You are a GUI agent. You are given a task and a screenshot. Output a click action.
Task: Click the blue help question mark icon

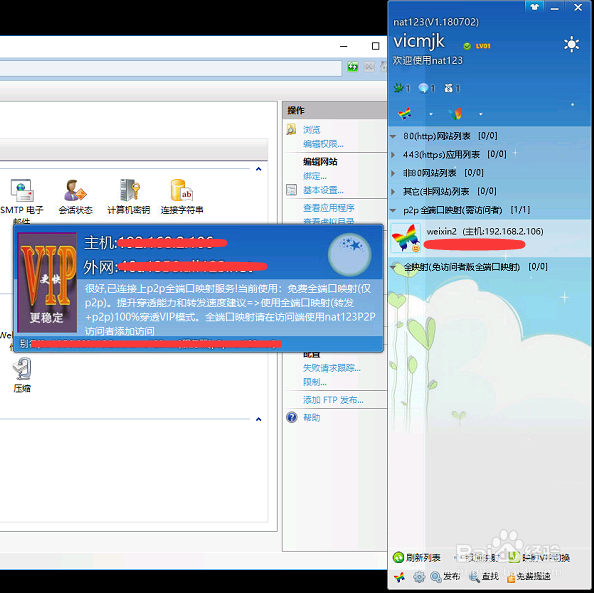[292, 417]
